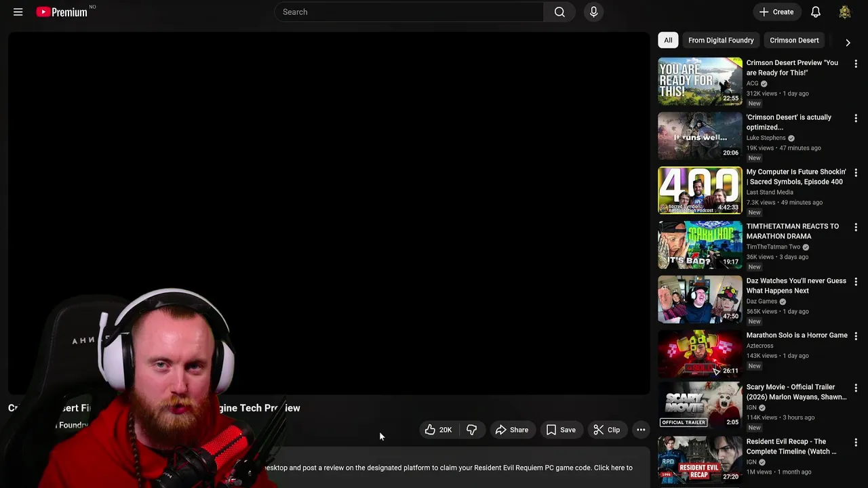
Task: Save video to a playlist
Action: coord(561,430)
